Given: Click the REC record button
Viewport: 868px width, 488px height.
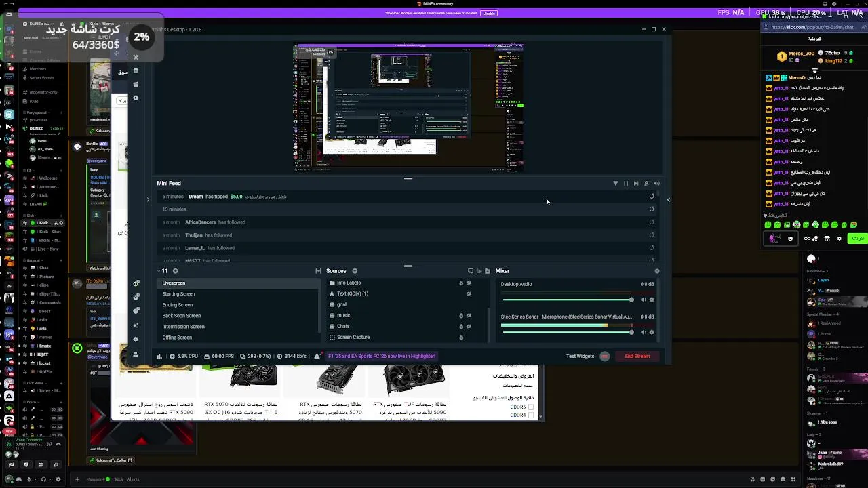Looking at the screenshot, I should [605, 357].
